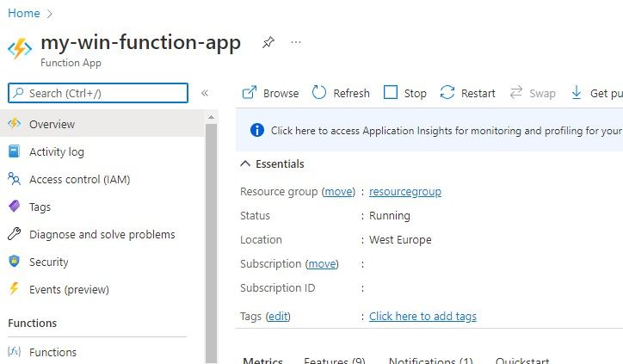Click the Get publish profile button

pos(597,93)
